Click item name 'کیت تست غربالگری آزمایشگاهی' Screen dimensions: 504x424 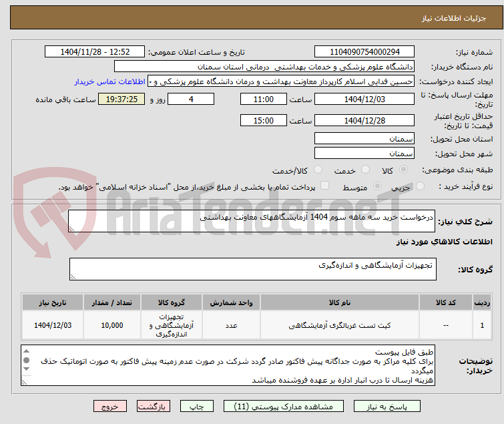tap(340, 325)
